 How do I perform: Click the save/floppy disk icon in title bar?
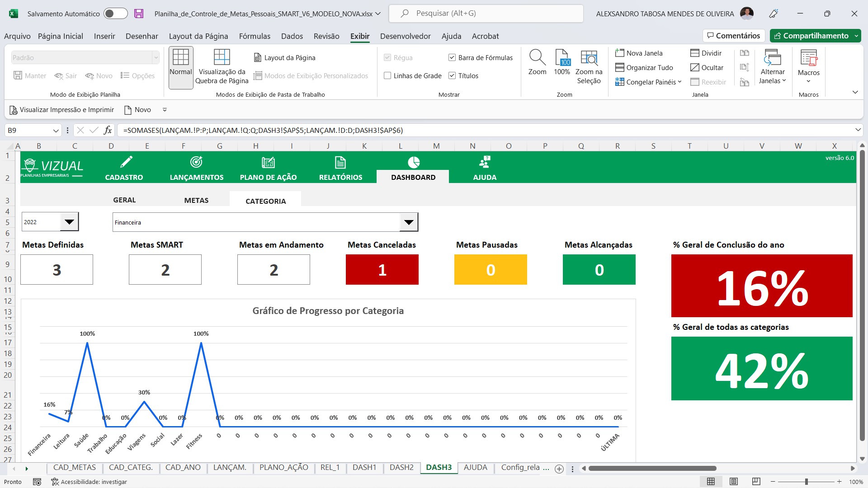pyautogui.click(x=137, y=13)
